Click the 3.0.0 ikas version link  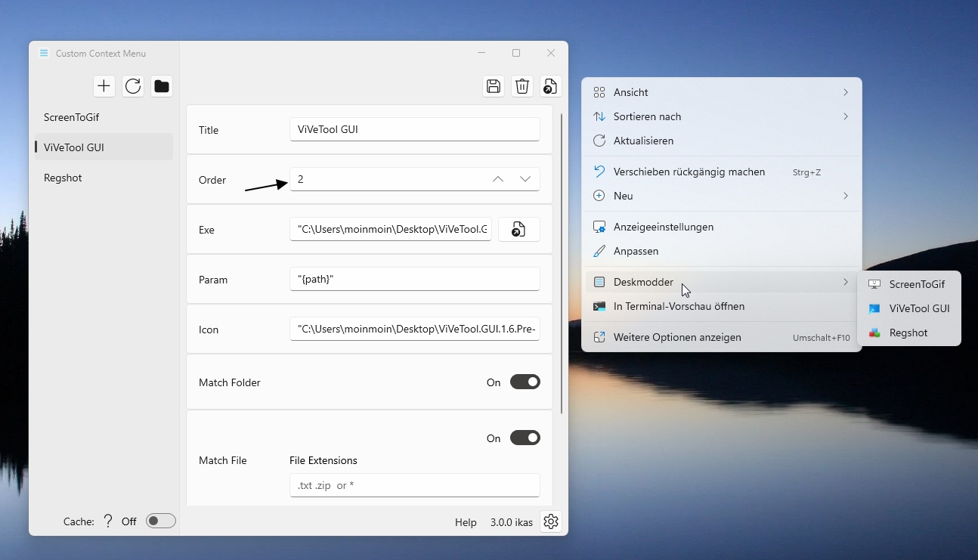tap(512, 522)
